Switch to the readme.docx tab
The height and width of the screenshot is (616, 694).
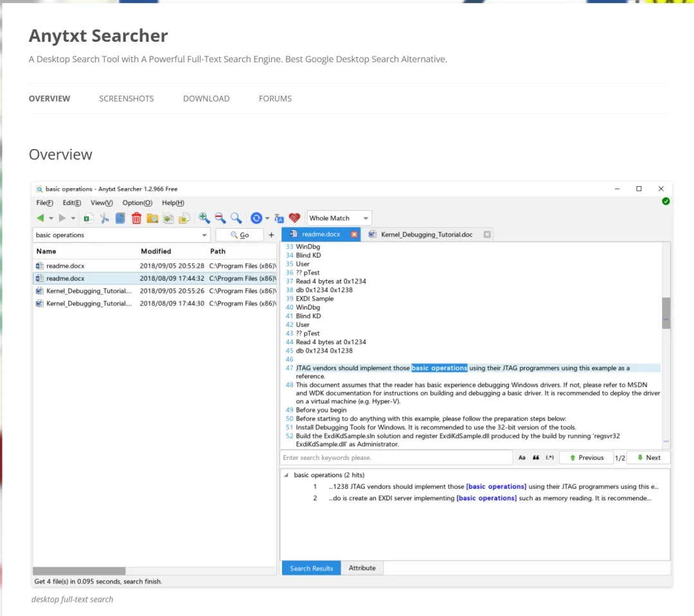click(x=321, y=234)
